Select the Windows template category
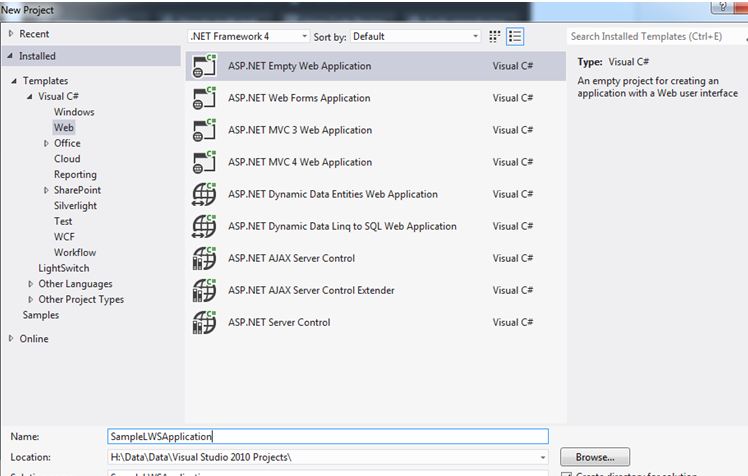Image resolution: width=748 pixels, height=476 pixels. click(74, 112)
